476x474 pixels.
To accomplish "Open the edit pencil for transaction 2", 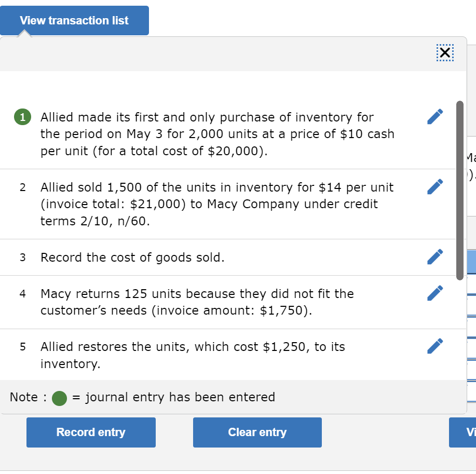I will (x=434, y=186).
